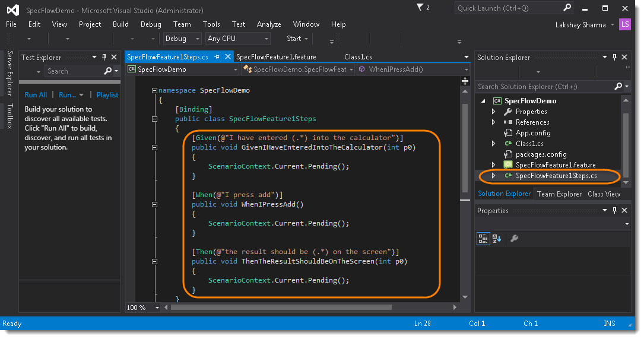
Task: Open the Run... dropdown in Test Explorer
Action: pos(81,95)
